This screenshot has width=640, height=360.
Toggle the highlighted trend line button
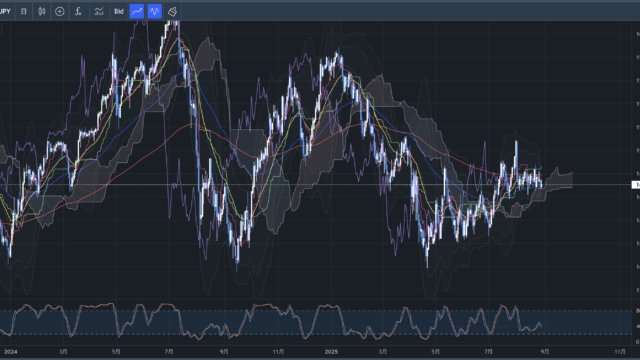137,11
